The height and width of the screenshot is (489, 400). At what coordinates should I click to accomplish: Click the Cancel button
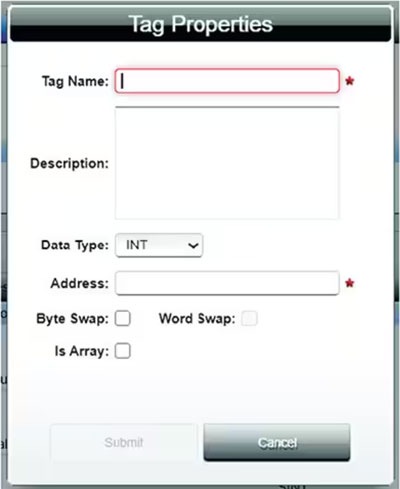(277, 442)
